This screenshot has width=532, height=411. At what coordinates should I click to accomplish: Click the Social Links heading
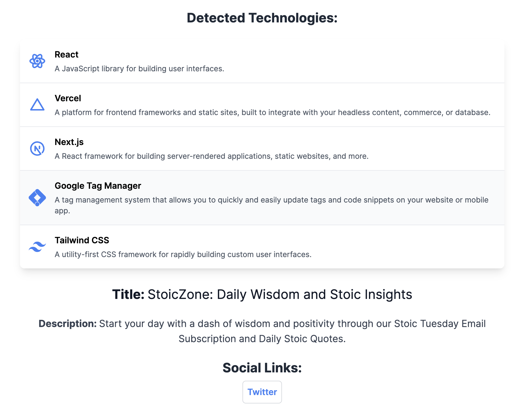[x=262, y=368]
